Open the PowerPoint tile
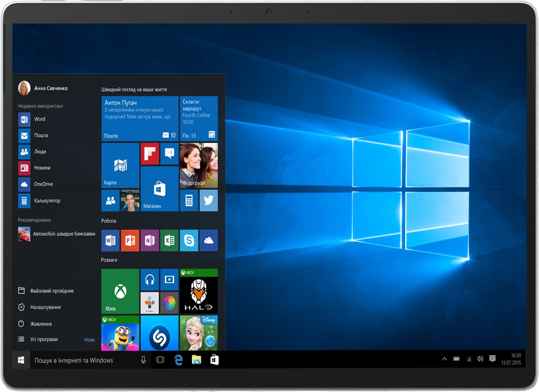Viewport: 539px width, 392px height. [130, 240]
